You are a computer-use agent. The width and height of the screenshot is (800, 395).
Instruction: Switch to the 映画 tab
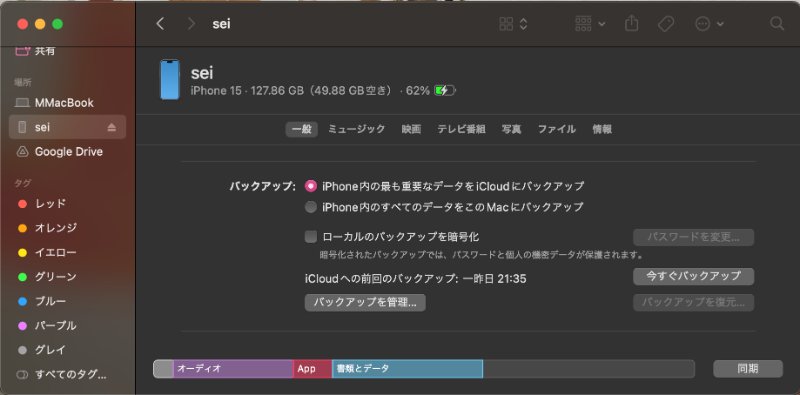[411, 129]
